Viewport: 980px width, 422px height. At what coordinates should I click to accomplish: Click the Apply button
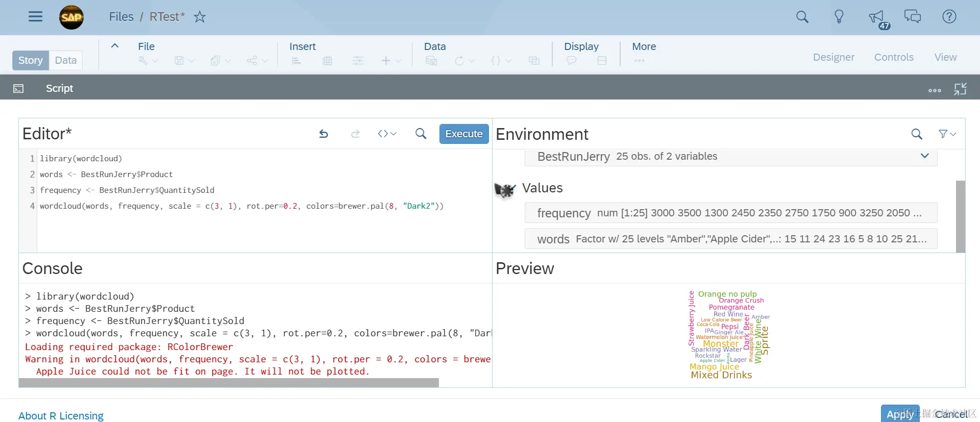click(x=900, y=414)
